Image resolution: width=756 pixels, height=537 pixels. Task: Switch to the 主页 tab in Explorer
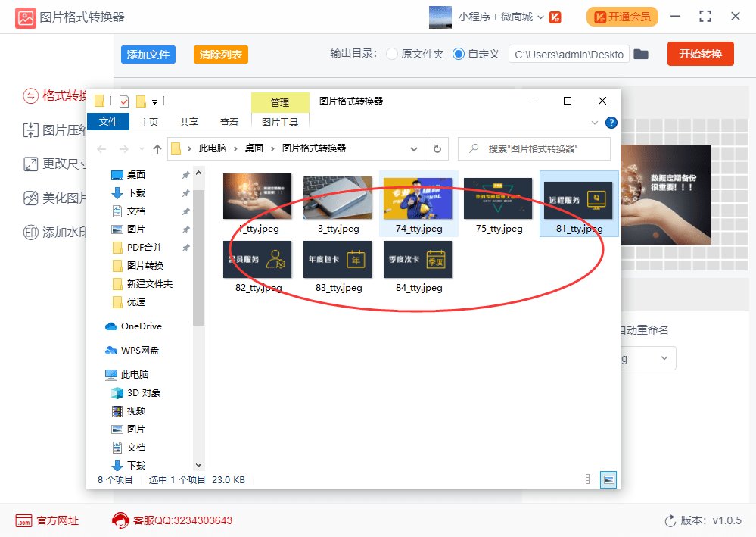click(x=148, y=122)
